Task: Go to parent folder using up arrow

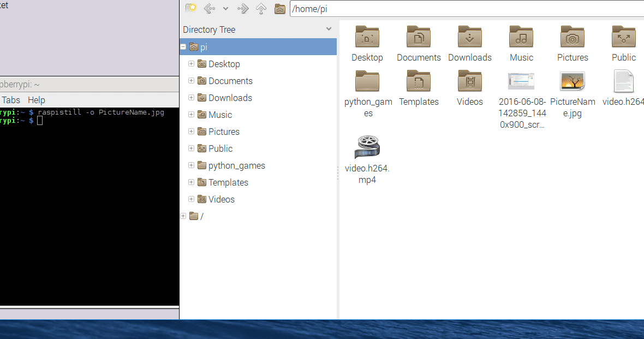Action: 261,8
